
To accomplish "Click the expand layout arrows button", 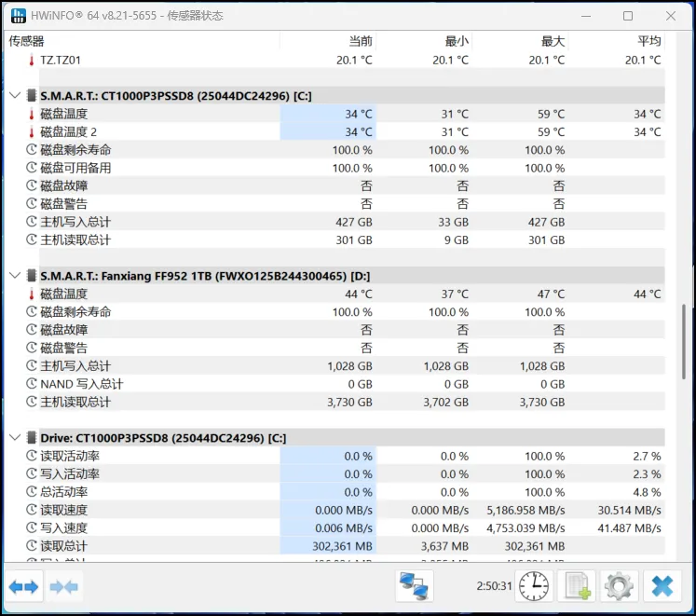I will tap(23, 587).
